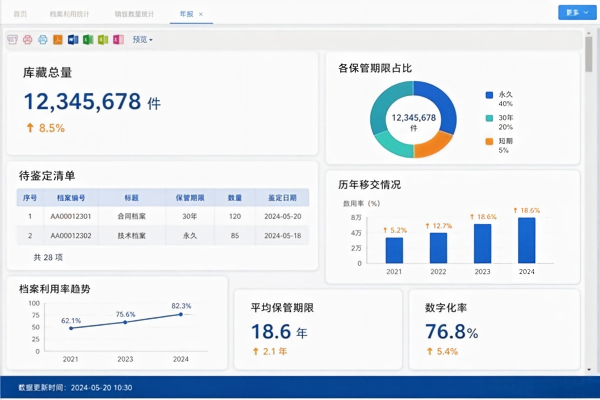Click the 数量 column header
This screenshot has height=400, width=600.
235,198
